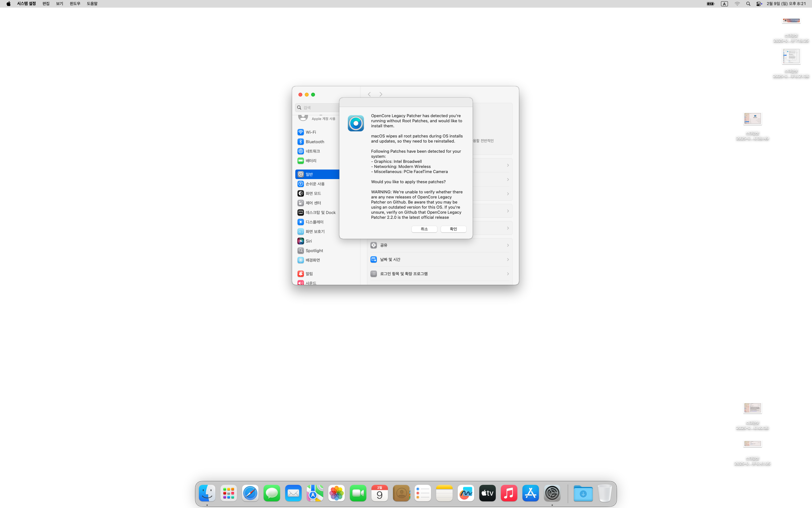
Task: Click the date and time in menu bar
Action: click(786, 4)
